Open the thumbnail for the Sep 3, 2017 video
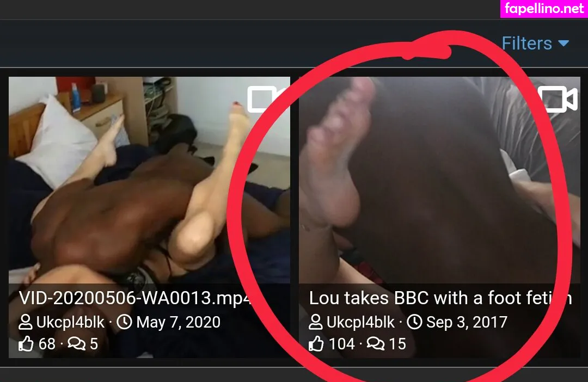Screen dimensions: 588x382 click(x=439, y=180)
